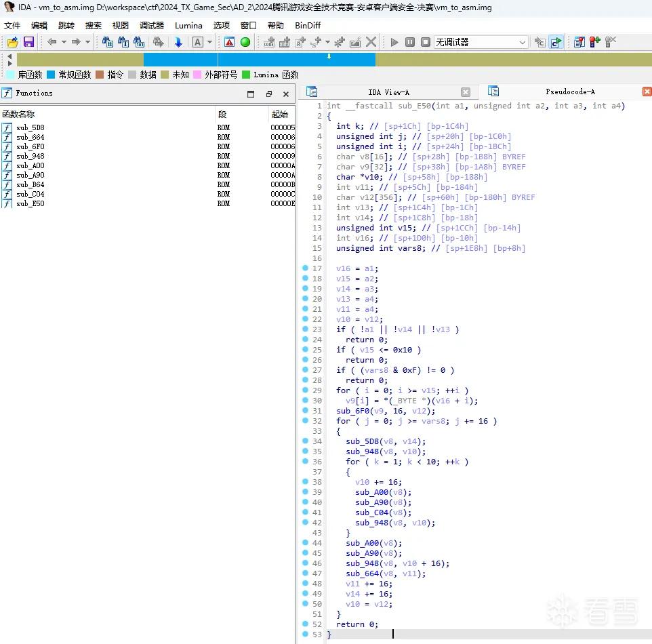652x644 pixels.
Task: Click the breakpoint list icon
Action: pyautogui.click(x=579, y=42)
